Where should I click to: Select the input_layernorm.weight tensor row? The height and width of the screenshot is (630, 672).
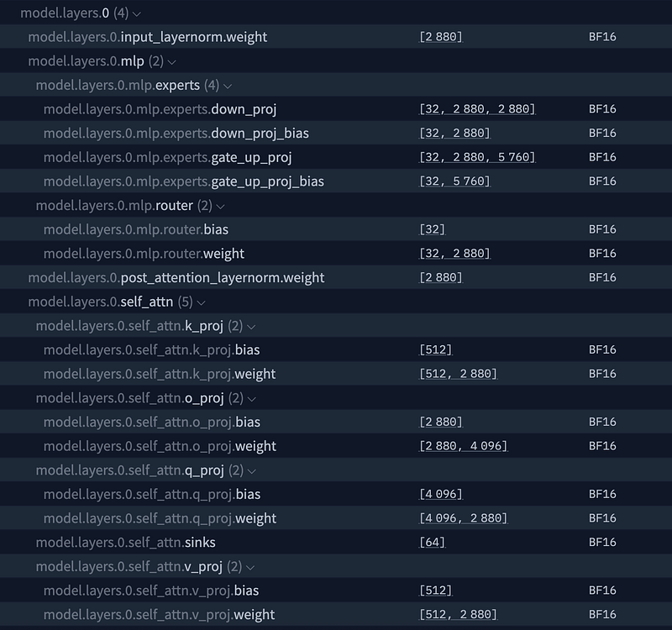coord(336,36)
